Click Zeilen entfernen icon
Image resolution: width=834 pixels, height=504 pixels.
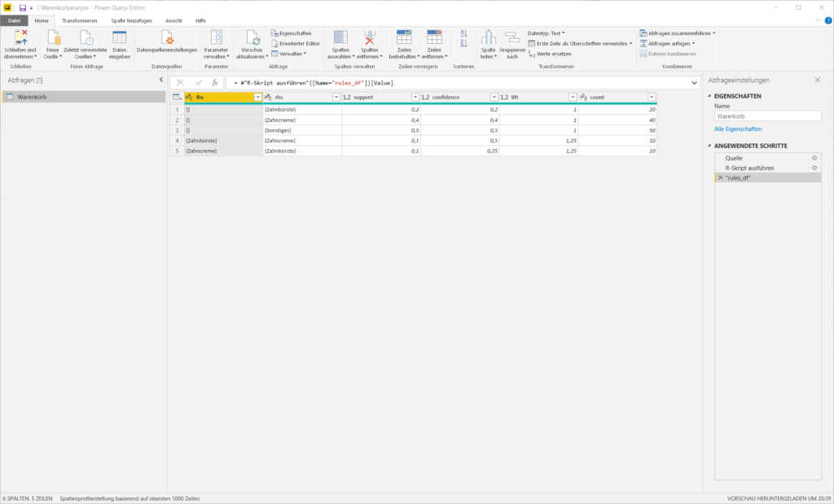[435, 37]
